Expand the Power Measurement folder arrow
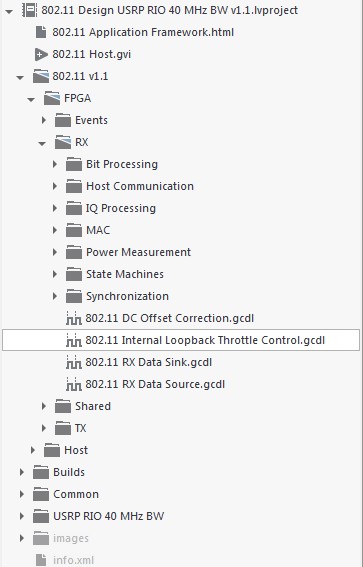Viewport: 363px width, 567px height. (x=55, y=252)
